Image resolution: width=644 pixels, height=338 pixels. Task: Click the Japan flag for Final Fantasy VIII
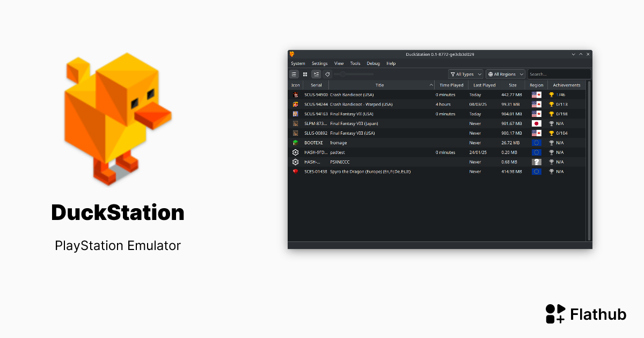[x=536, y=123]
